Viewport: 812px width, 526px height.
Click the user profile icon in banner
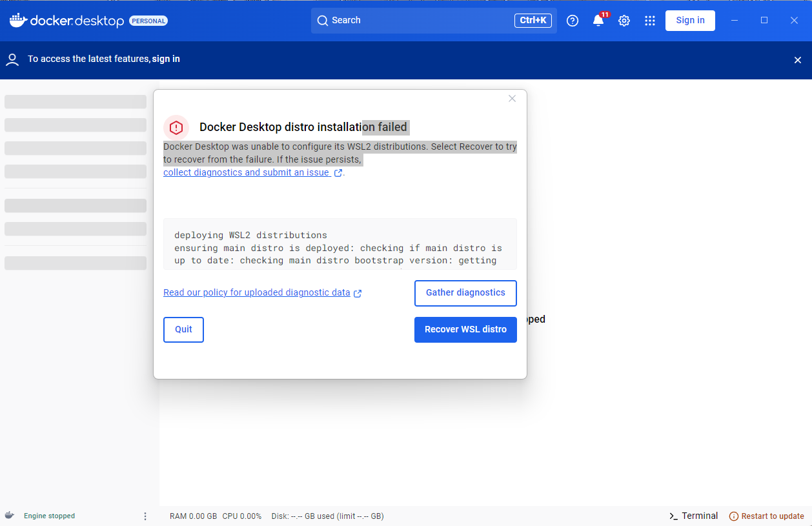click(x=12, y=60)
